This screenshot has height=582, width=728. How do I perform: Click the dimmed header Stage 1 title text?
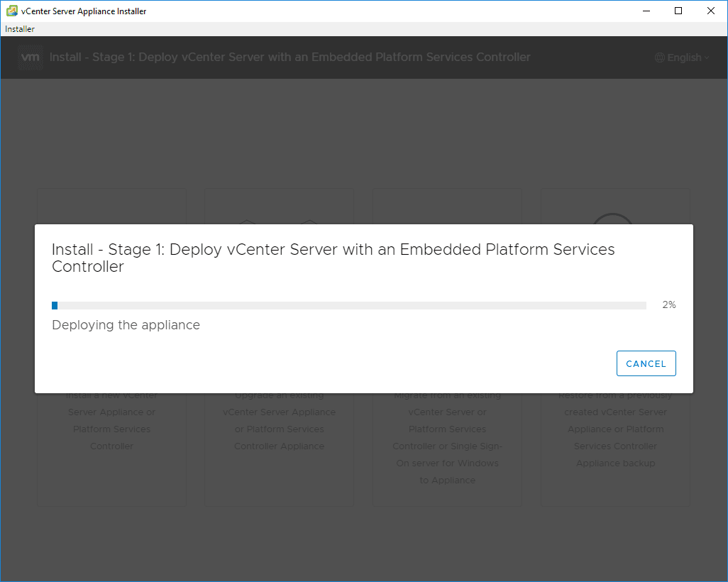coord(289,57)
